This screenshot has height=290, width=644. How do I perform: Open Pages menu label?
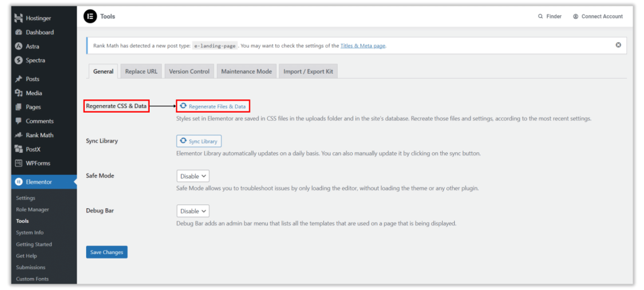pyautogui.click(x=33, y=107)
